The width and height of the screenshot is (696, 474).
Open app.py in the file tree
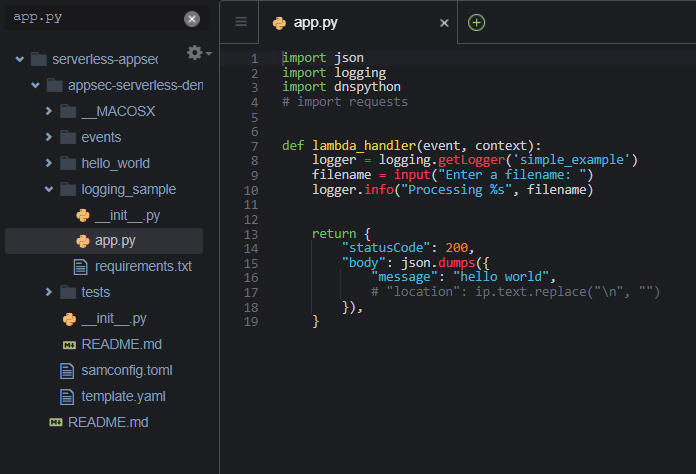click(104, 241)
